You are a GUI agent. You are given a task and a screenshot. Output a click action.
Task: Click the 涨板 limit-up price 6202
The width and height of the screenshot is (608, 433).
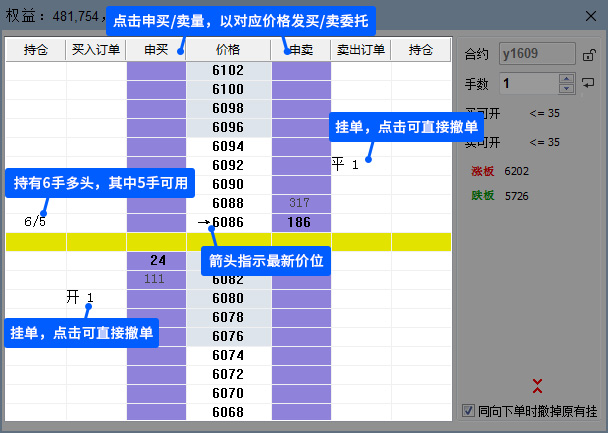click(518, 171)
